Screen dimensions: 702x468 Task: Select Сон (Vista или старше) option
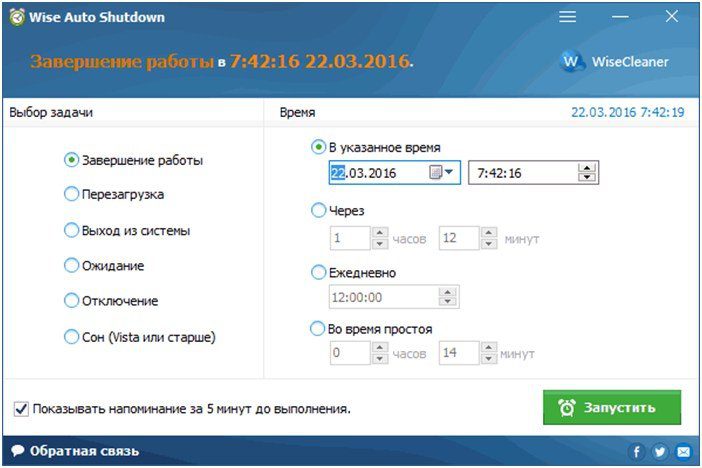tap(140, 337)
